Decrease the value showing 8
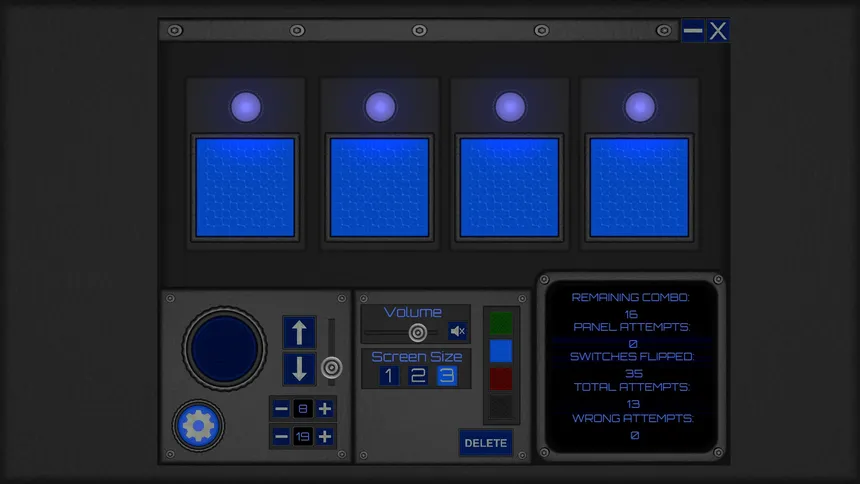860x484 pixels. [x=282, y=408]
